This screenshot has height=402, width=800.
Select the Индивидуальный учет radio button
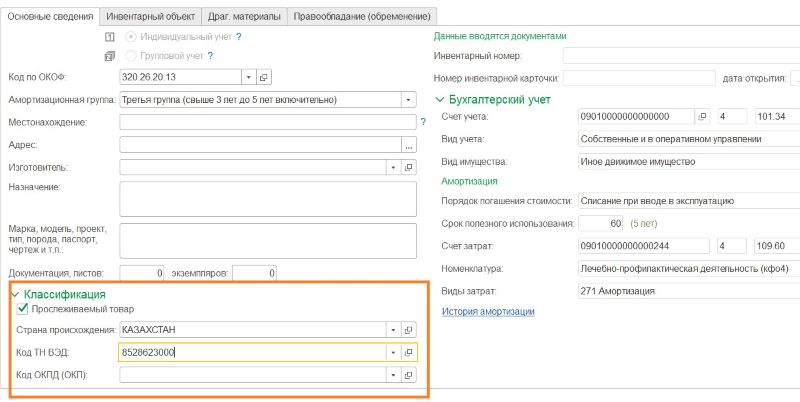pos(133,37)
